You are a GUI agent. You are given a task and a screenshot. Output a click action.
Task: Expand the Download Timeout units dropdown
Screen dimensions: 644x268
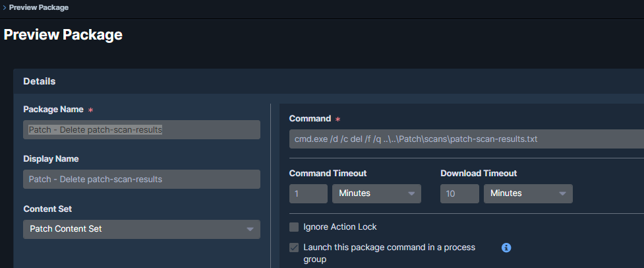[x=528, y=193]
